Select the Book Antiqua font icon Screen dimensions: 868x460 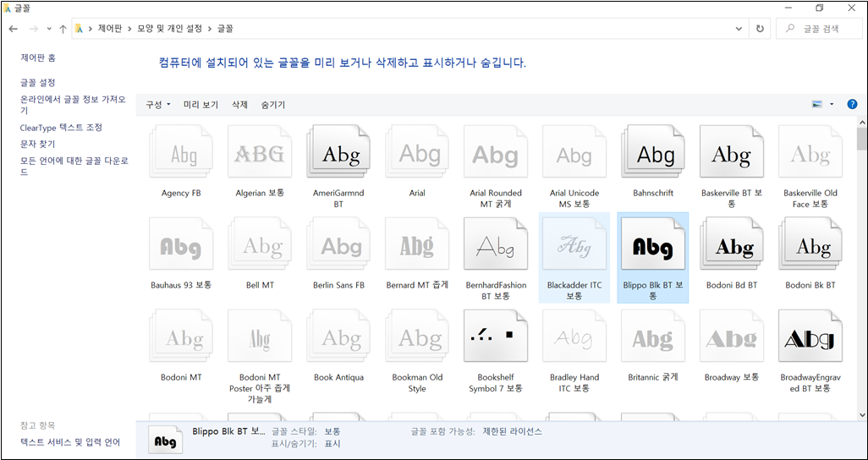click(338, 337)
